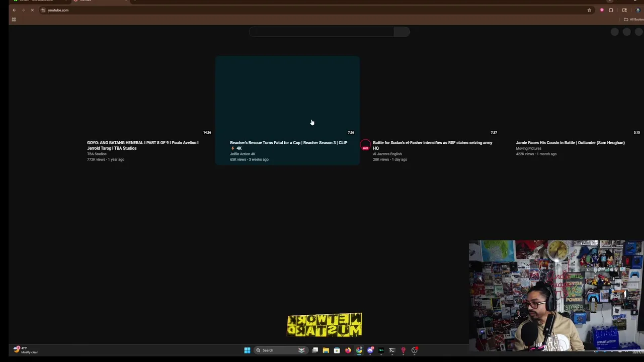Open the red pin app in taskbar
The image size is (644, 362).
click(x=403, y=350)
